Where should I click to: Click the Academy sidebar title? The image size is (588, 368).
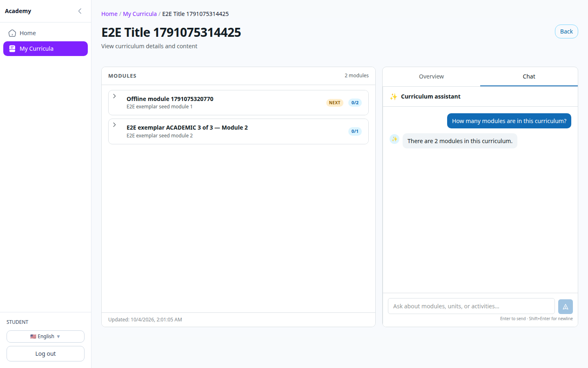coord(18,11)
